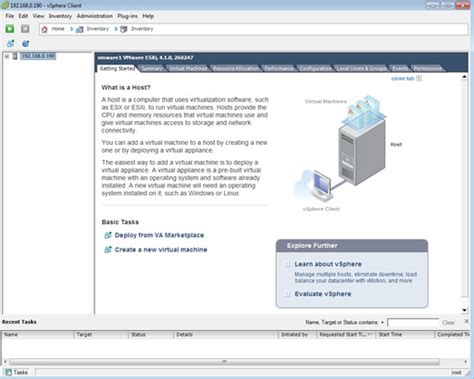Click the Clear filter button

448,323
